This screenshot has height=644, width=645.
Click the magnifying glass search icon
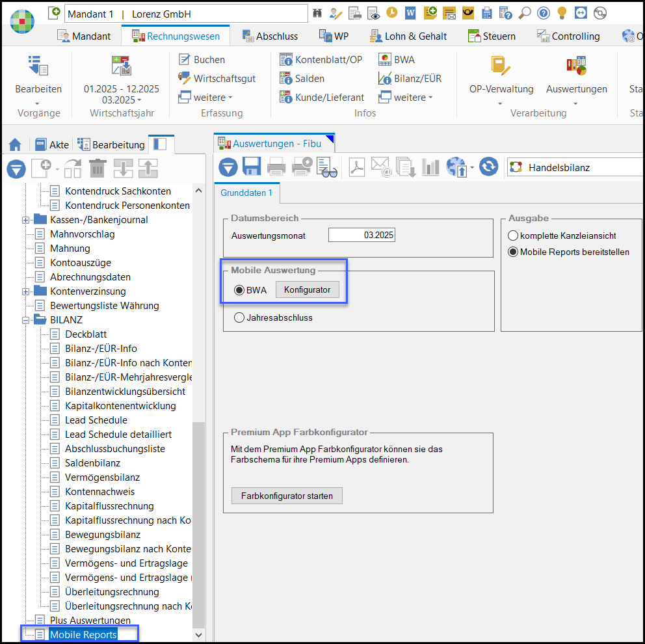524,14
